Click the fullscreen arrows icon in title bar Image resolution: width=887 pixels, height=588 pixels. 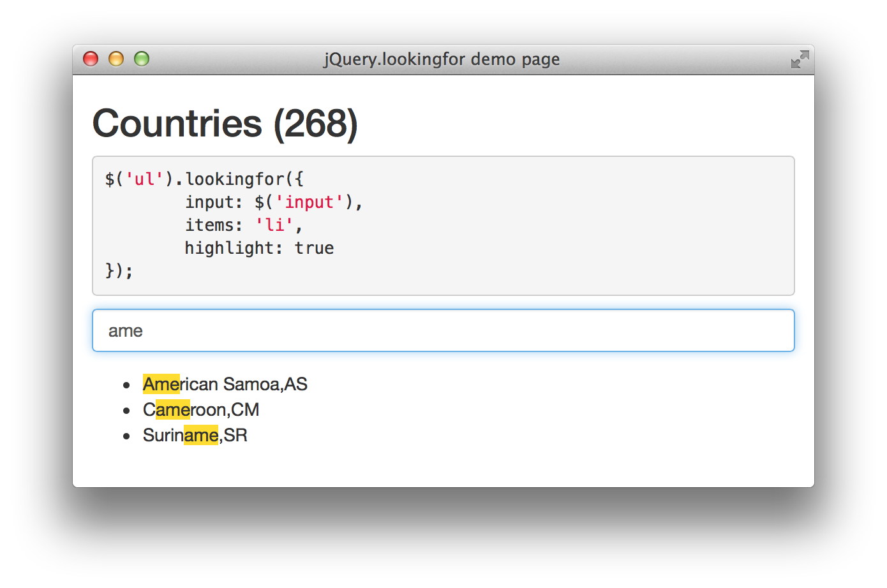(800, 59)
